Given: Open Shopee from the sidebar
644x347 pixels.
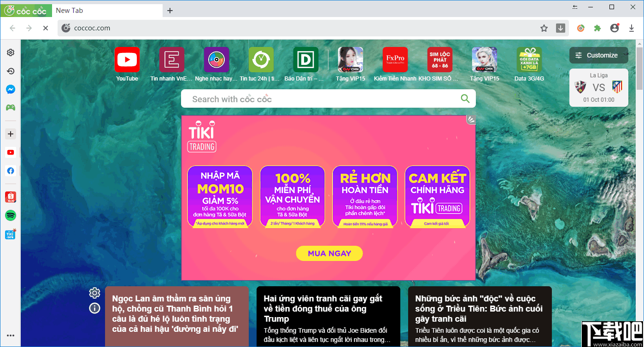Looking at the screenshot, I should [x=11, y=197].
